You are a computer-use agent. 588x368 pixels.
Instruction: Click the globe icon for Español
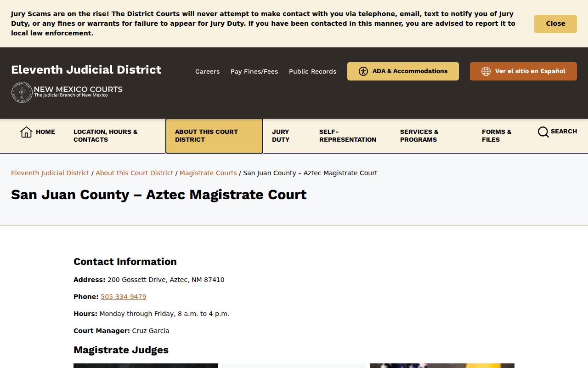(486, 71)
